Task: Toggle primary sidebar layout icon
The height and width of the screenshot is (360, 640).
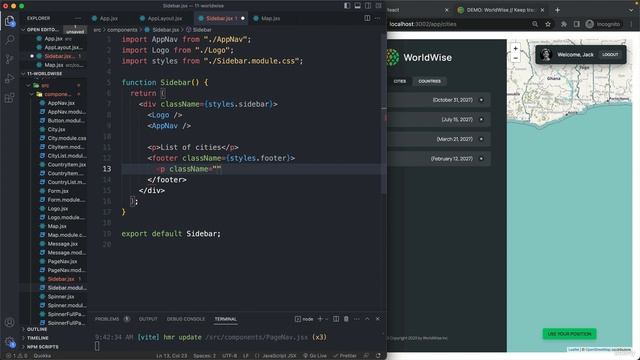Action: (347, 6)
